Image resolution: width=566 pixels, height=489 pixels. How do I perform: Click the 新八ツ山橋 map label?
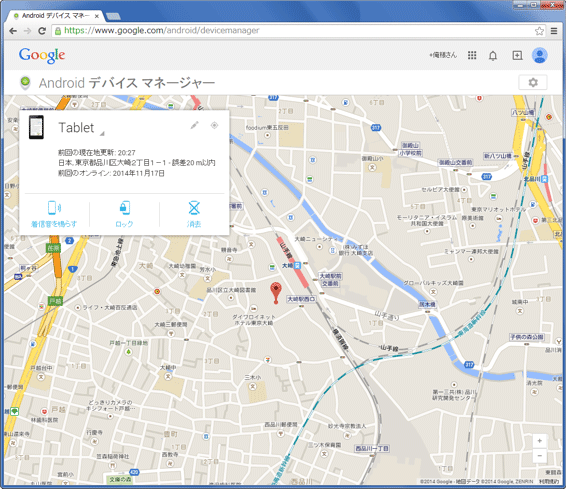click(498, 156)
